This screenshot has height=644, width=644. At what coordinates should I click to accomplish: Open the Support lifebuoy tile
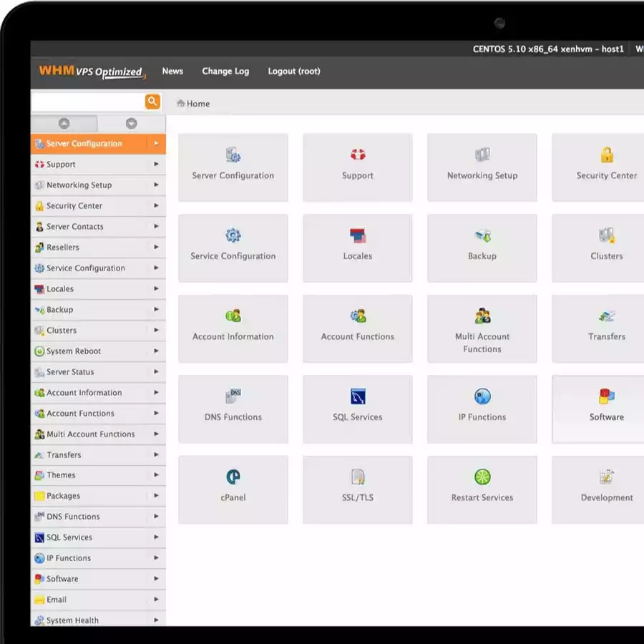point(357,167)
